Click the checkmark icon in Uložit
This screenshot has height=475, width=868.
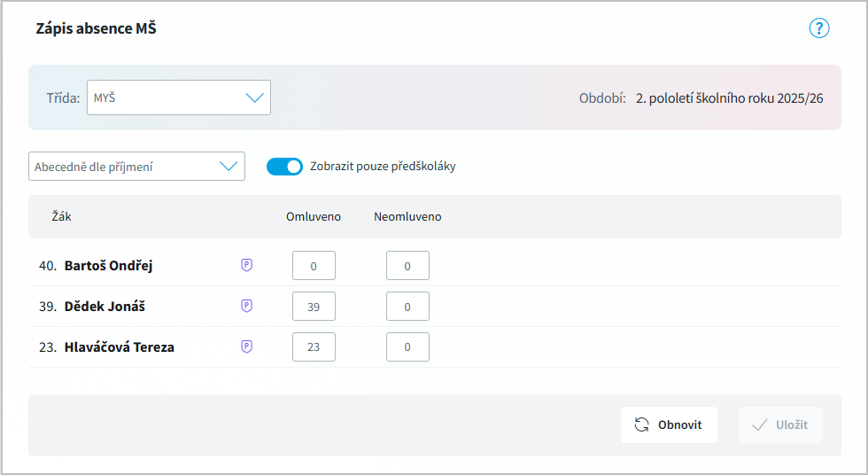759,424
